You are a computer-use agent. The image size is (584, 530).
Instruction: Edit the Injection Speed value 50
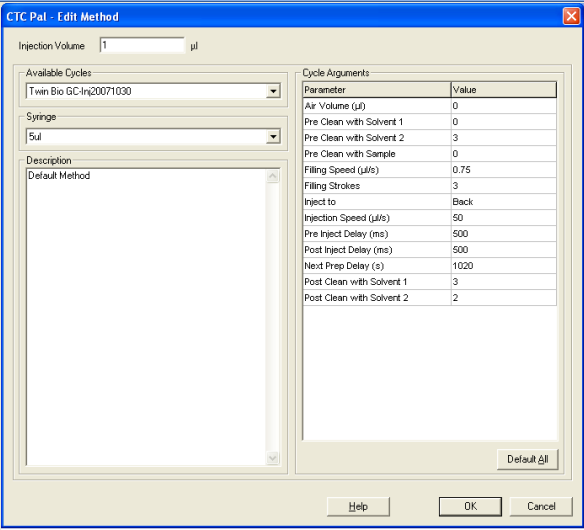coord(504,218)
